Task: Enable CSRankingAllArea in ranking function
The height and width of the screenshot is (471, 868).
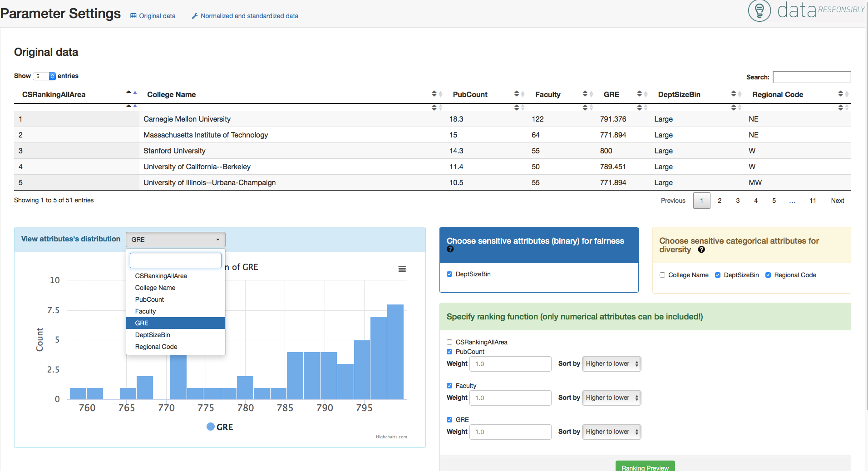Action: (x=449, y=342)
